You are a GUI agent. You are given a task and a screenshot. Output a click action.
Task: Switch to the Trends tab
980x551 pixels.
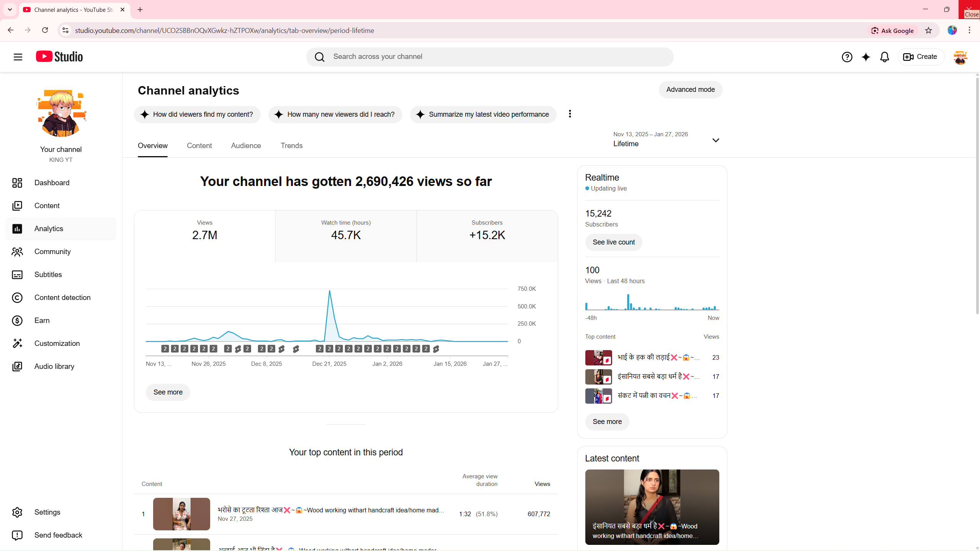point(291,146)
